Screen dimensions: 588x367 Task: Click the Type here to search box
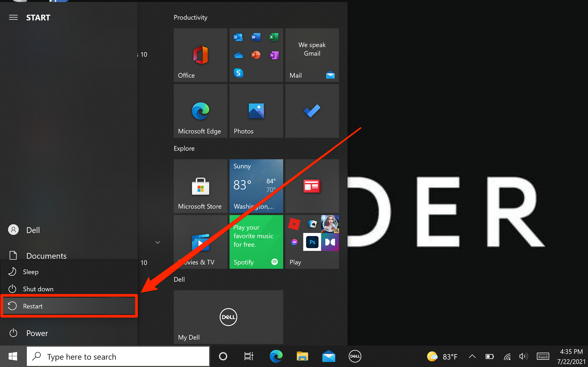(118, 356)
